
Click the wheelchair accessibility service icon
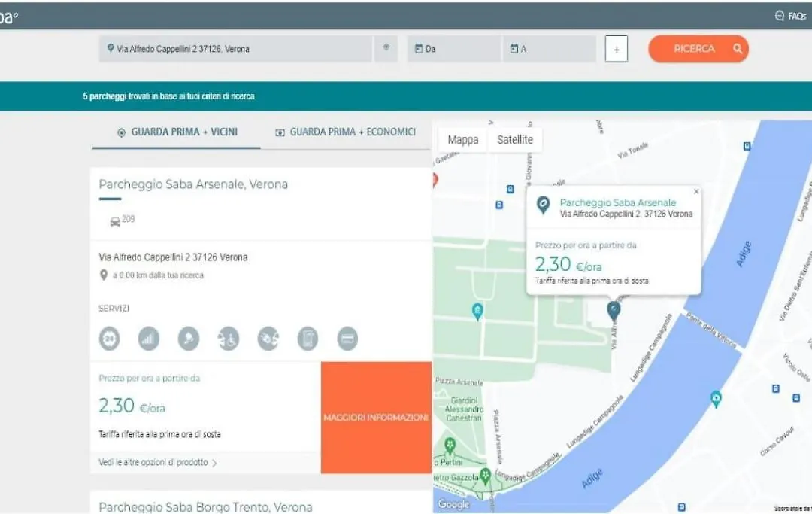(229, 339)
